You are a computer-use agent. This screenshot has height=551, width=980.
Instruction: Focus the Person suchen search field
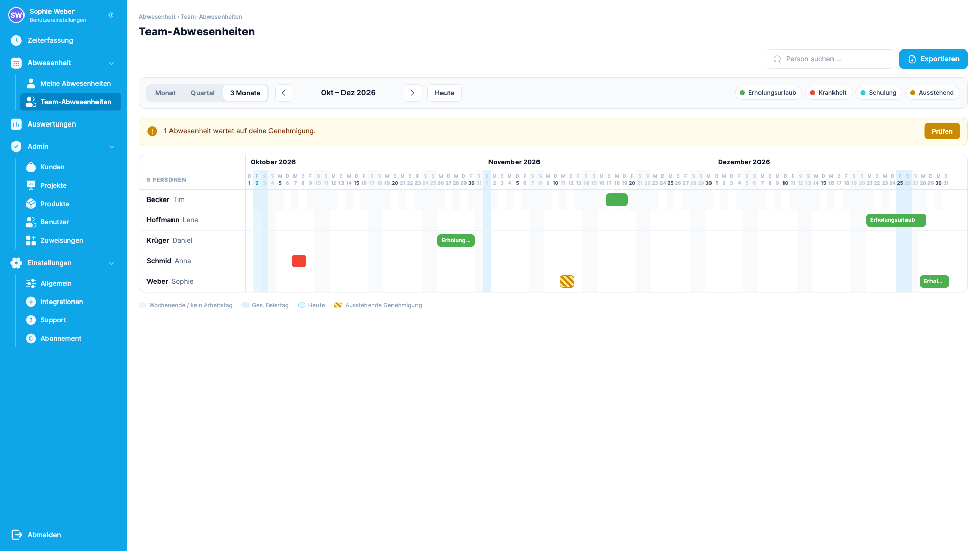tap(830, 59)
